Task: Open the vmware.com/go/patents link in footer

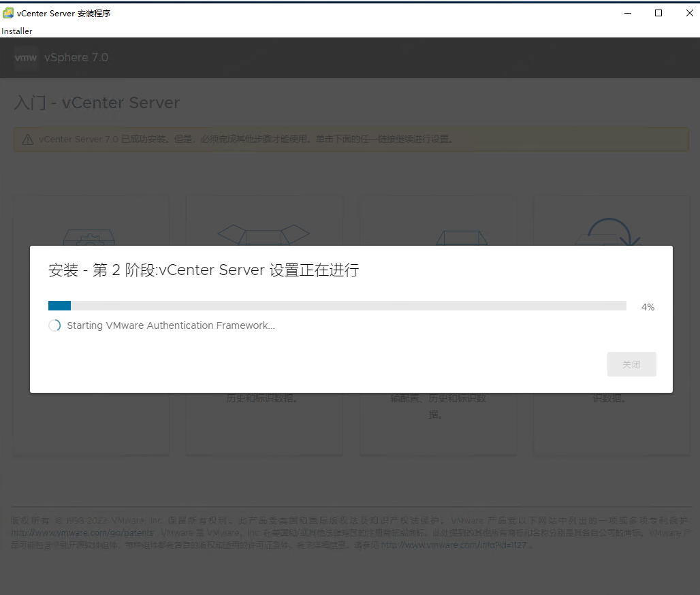Action: click(x=82, y=533)
